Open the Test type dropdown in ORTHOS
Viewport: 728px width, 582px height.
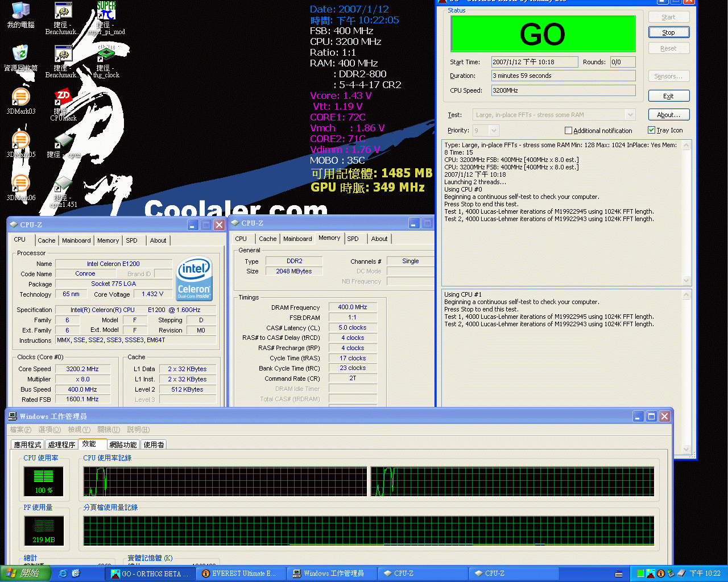coord(630,115)
